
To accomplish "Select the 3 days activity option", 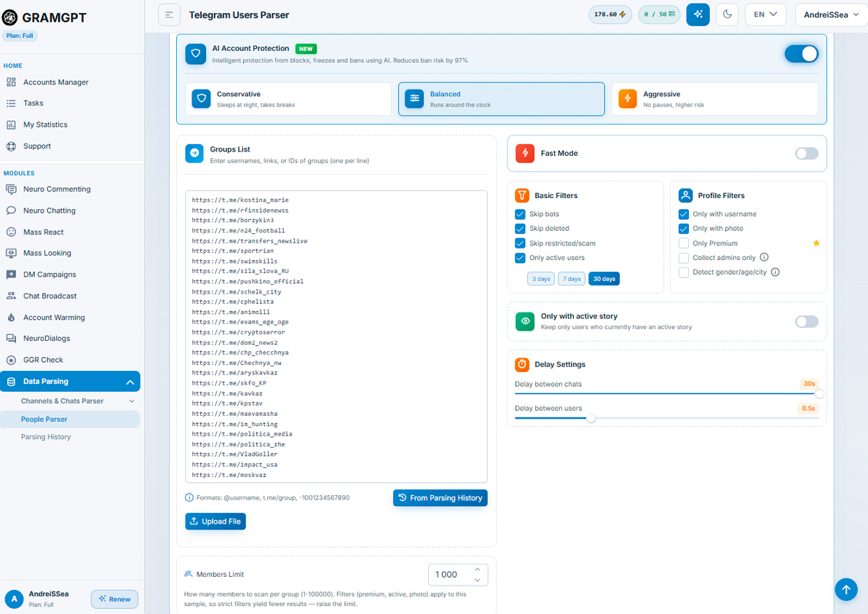I will pyautogui.click(x=541, y=279).
